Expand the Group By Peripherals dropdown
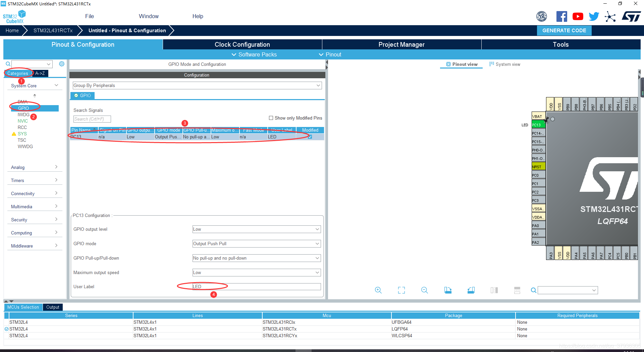The width and height of the screenshot is (644, 352). point(197,86)
